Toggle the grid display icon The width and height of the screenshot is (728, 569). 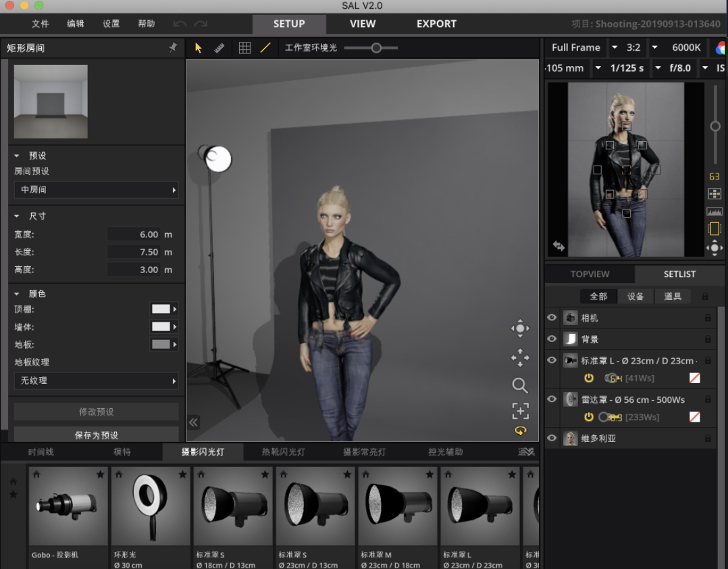click(244, 48)
